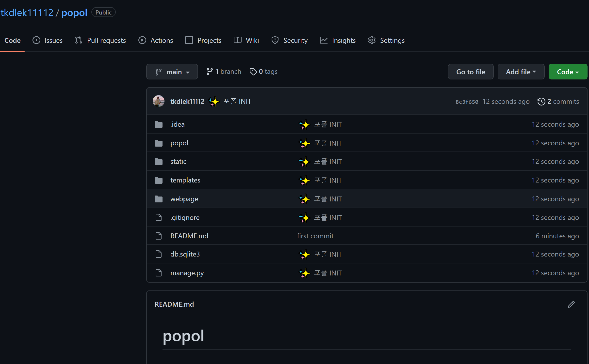The width and height of the screenshot is (589, 364).
Task: Click the Insights graph icon
Action: 324,40
